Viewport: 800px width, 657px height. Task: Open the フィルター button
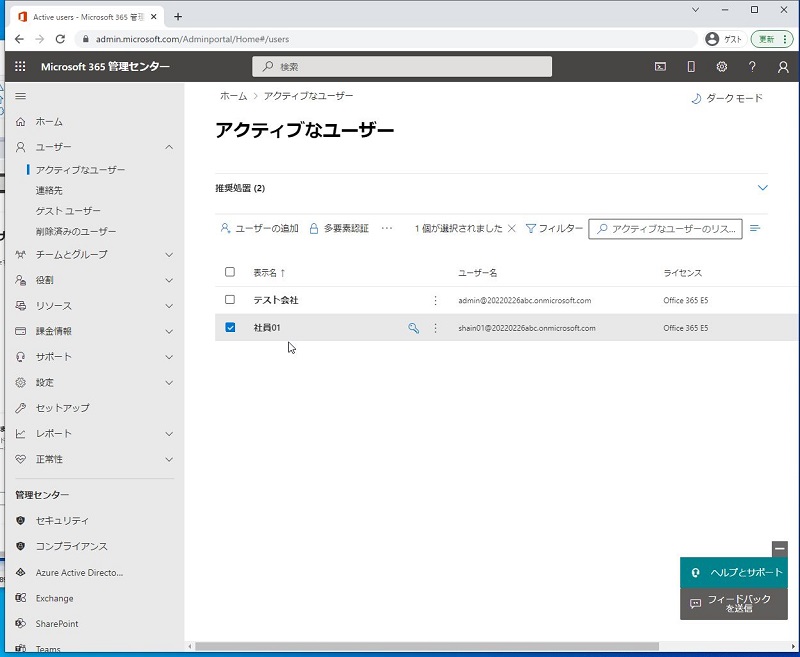[554, 228]
